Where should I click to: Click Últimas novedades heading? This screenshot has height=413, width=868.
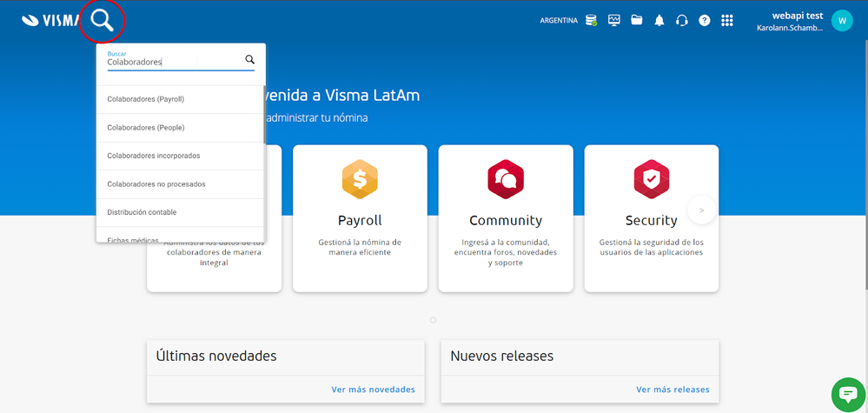point(215,356)
